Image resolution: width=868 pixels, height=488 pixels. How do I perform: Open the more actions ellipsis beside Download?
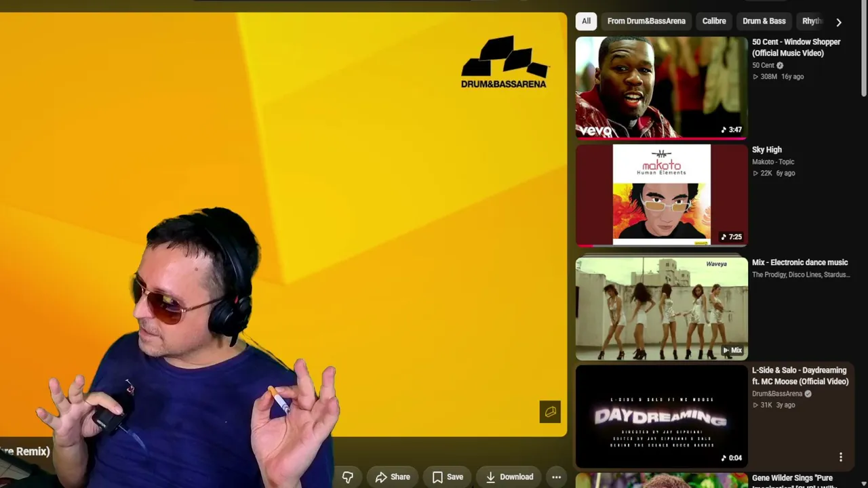point(556,477)
